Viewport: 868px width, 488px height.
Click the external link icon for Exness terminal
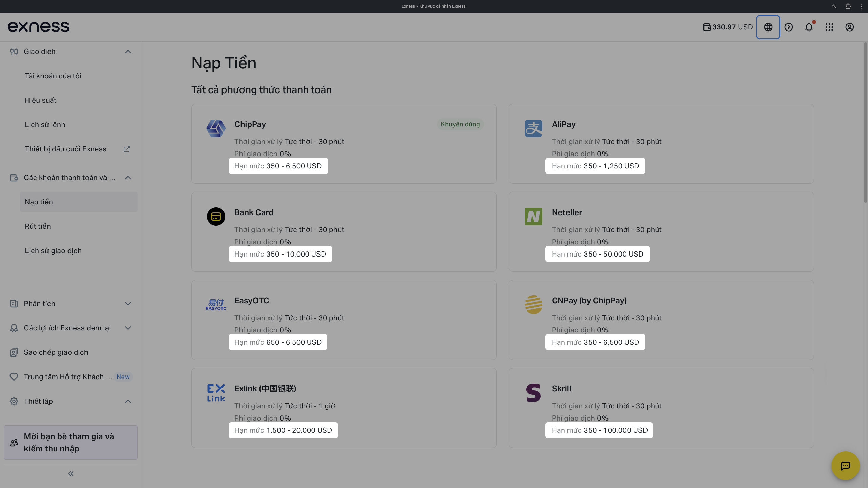pos(127,149)
